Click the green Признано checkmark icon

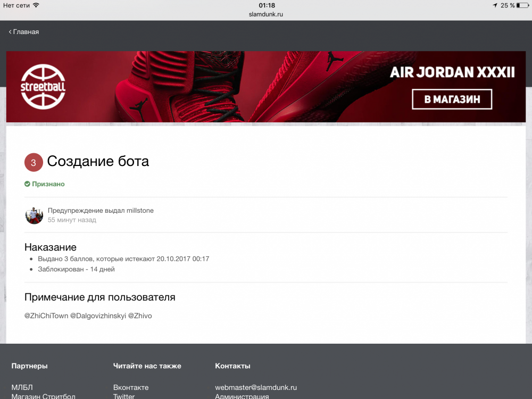coord(27,184)
